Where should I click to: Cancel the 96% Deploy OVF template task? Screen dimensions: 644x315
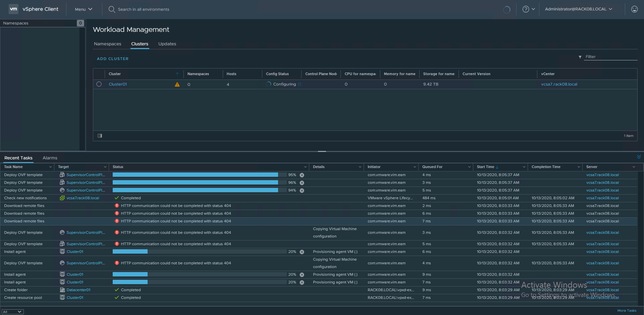tap(302, 183)
